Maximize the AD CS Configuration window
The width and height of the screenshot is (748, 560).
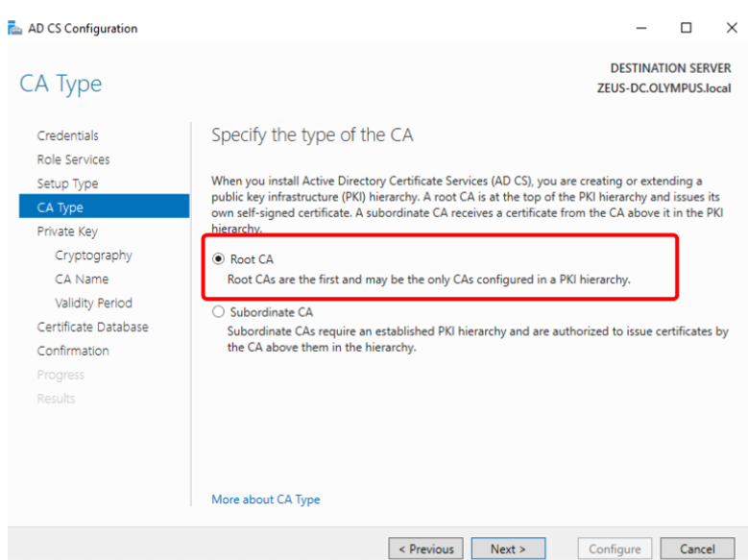pyautogui.click(x=686, y=28)
